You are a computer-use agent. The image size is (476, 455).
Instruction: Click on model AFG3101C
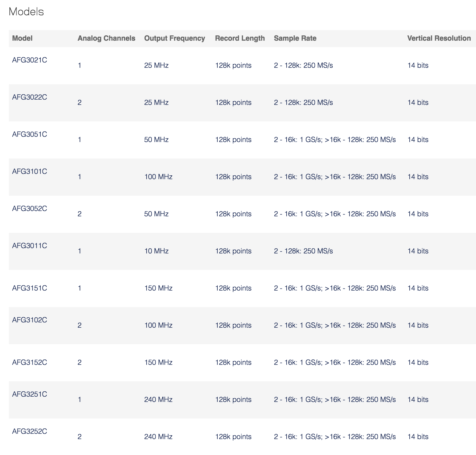click(29, 172)
